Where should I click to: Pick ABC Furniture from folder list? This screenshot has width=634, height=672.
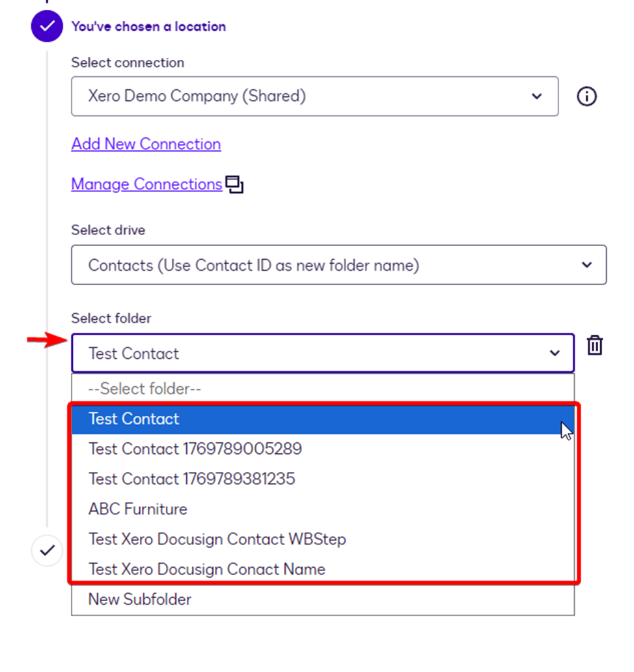tap(138, 509)
